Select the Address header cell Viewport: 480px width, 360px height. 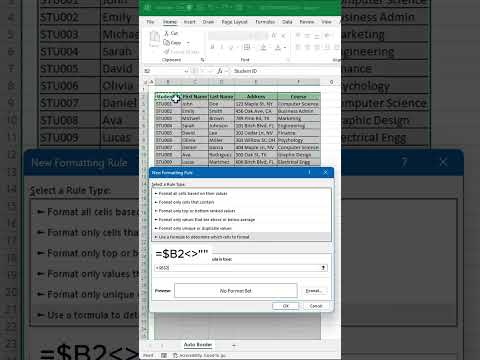(x=256, y=97)
